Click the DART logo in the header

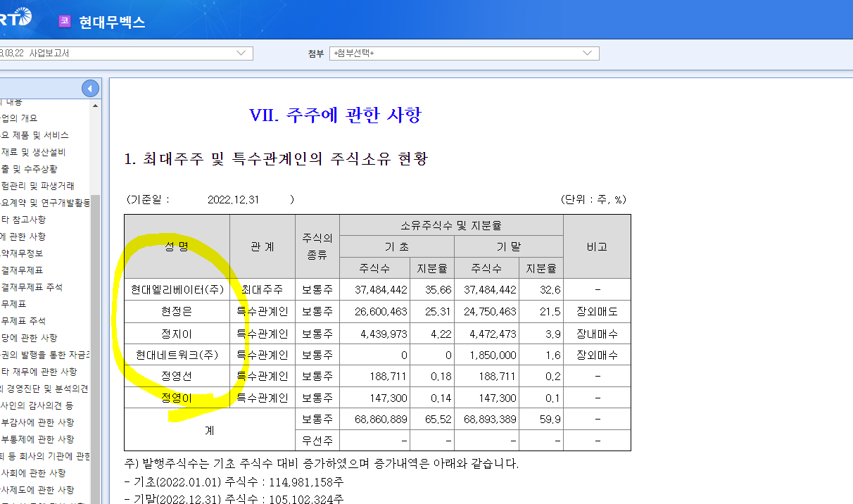pos(15,17)
